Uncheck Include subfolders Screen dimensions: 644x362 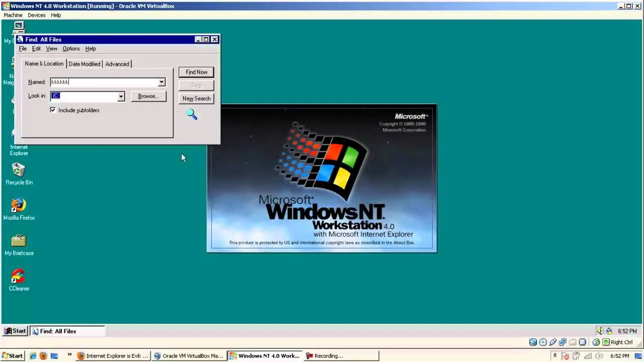pyautogui.click(x=53, y=110)
